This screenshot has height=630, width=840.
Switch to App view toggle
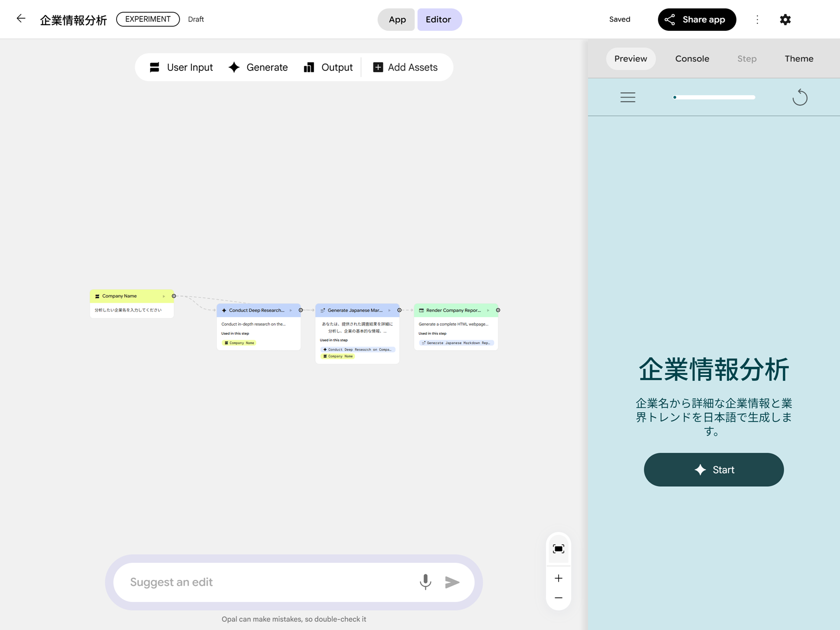(x=397, y=20)
